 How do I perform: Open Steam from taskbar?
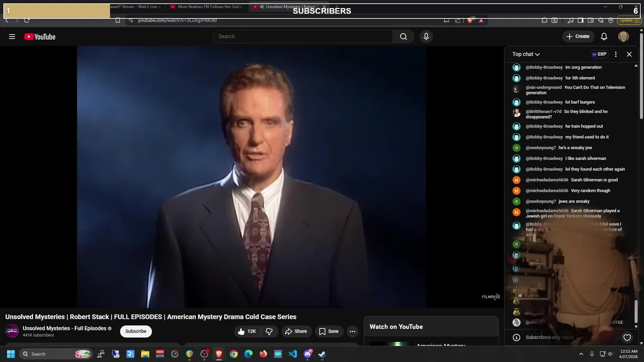click(322, 354)
